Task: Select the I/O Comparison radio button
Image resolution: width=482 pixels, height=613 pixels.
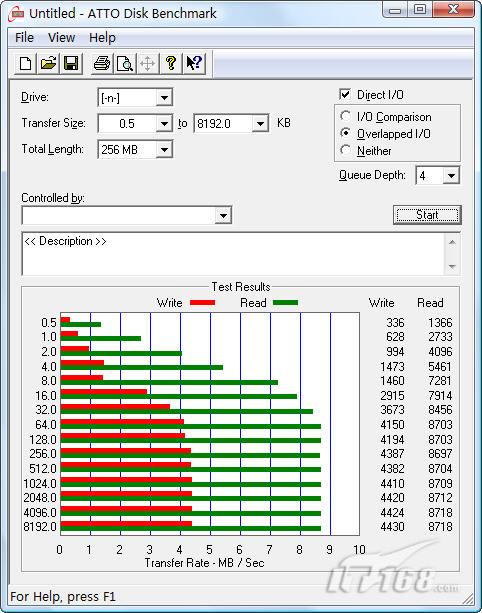Action: pos(345,116)
